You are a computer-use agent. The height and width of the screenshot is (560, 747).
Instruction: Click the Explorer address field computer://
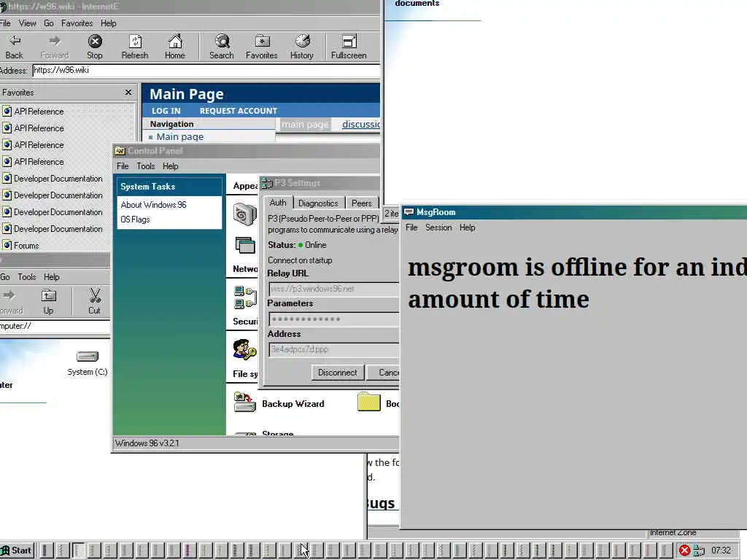[x=54, y=326]
